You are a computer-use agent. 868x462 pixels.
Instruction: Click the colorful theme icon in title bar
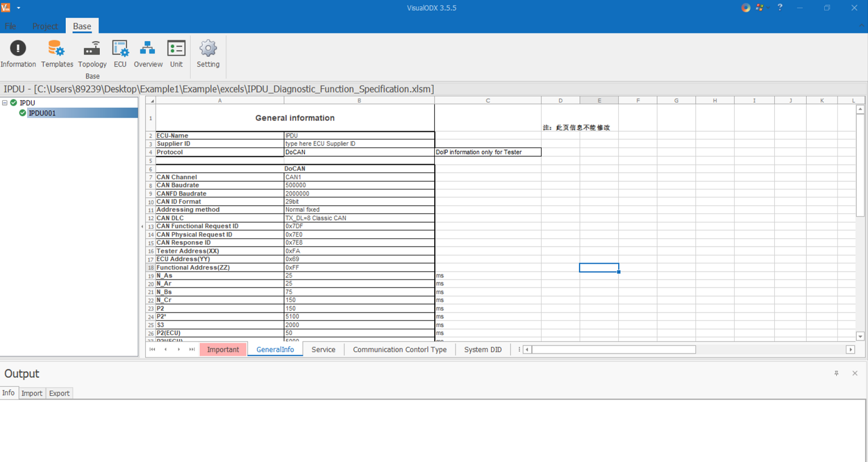pyautogui.click(x=760, y=7)
